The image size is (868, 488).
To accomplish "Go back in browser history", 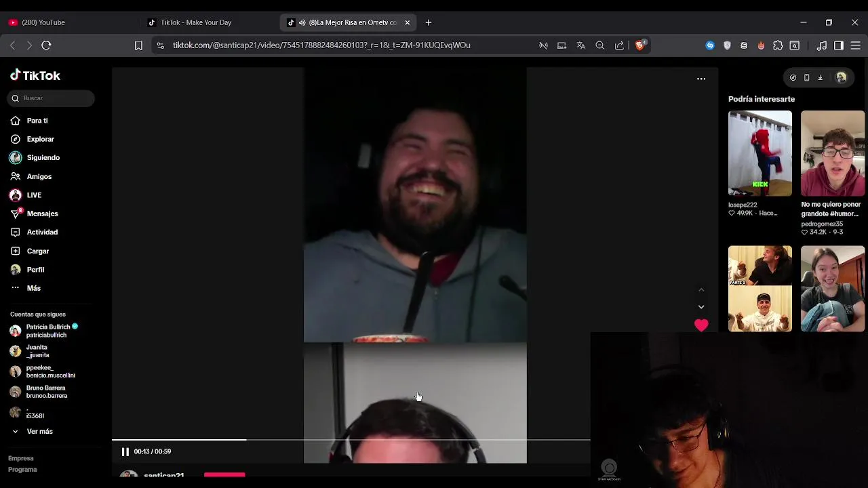I will pyautogui.click(x=12, y=45).
